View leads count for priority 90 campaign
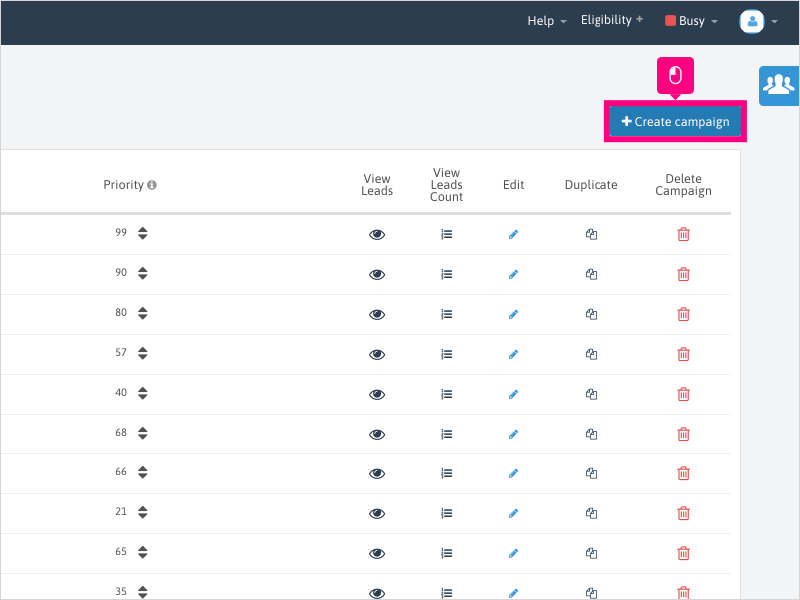Image resolution: width=800 pixels, height=600 pixels. point(446,274)
